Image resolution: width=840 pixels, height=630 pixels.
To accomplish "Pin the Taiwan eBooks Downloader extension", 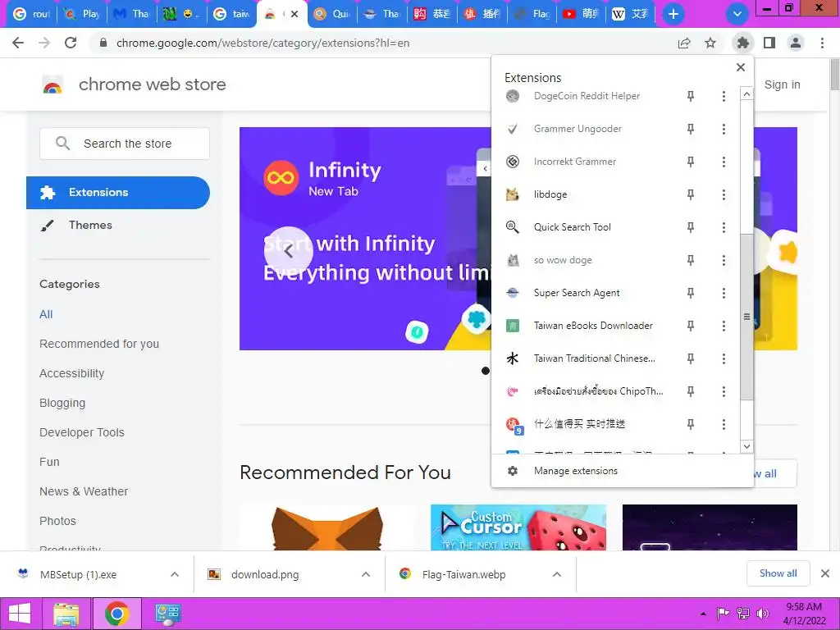I will point(691,326).
